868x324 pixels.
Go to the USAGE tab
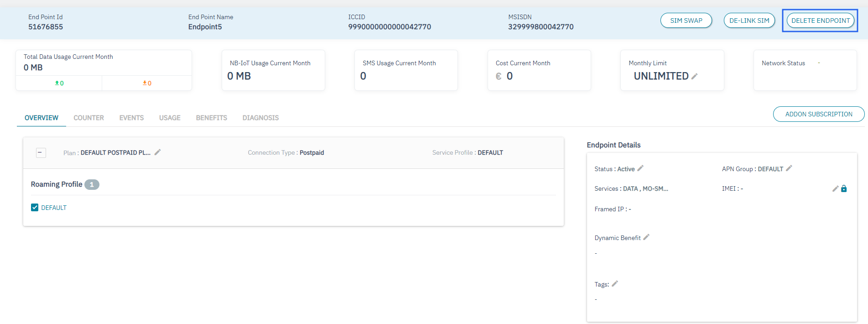(170, 118)
